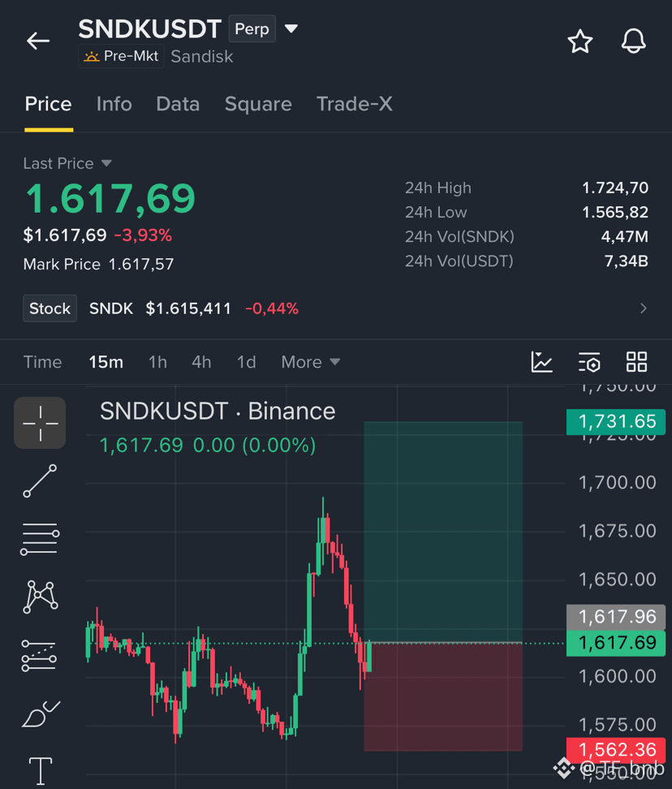Switch to the Info tab
This screenshot has width=672, height=789.
[114, 104]
